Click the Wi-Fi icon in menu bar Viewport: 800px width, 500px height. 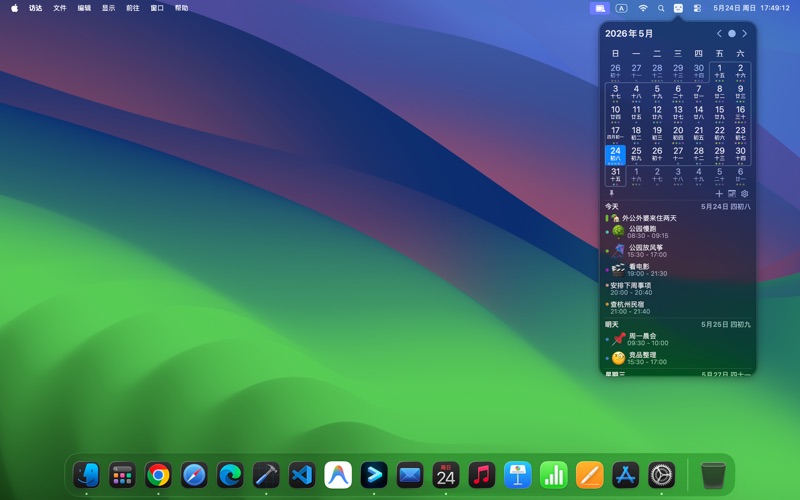(643, 8)
